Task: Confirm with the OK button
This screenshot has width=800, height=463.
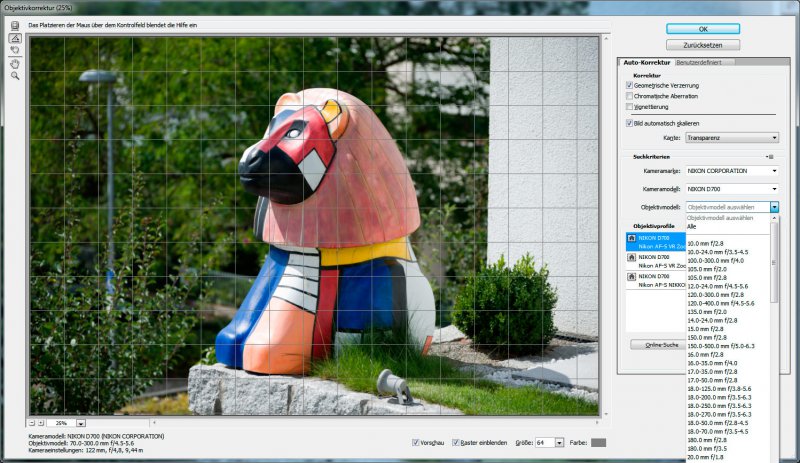Action: click(x=703, y=29)
